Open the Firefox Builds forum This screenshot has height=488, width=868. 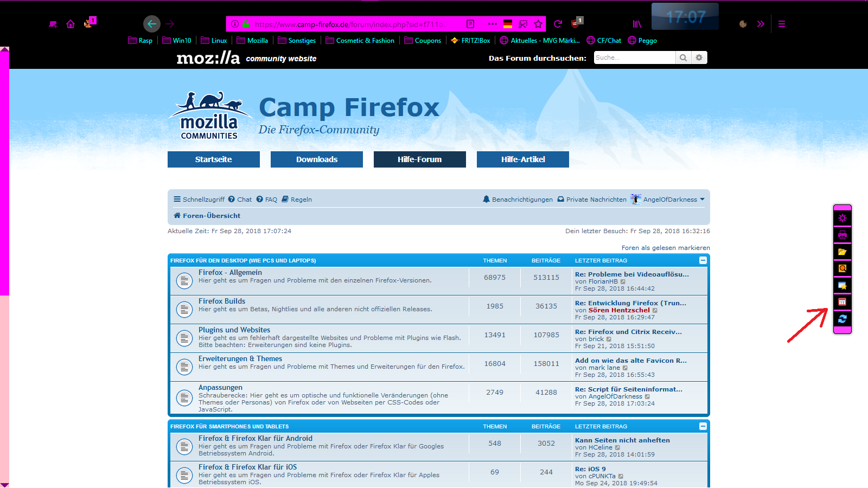pos(222,301)
